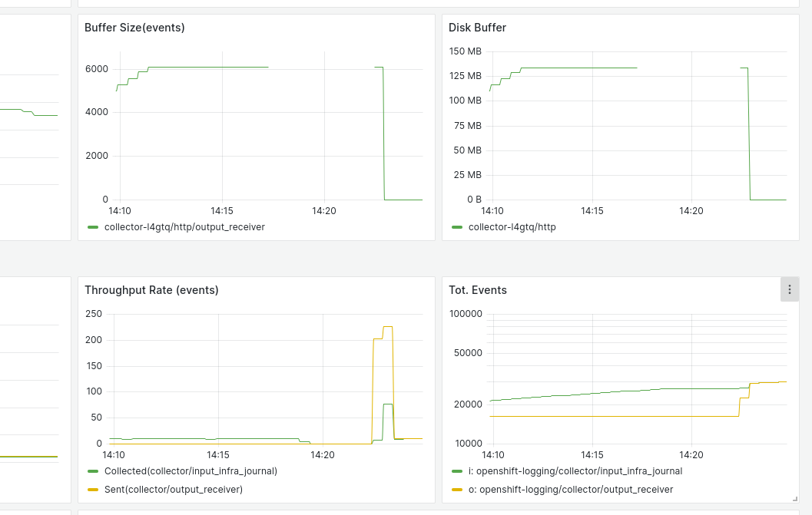The image size is (812, 515).
Task: Click yellow swatch for o: openshift-logging series
Action: (458, 490)
